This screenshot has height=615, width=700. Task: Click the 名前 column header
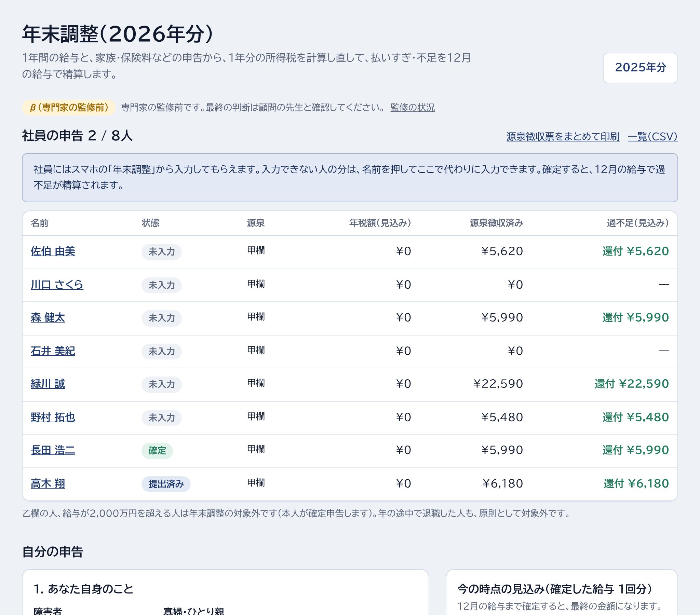[x=40, y=223]
